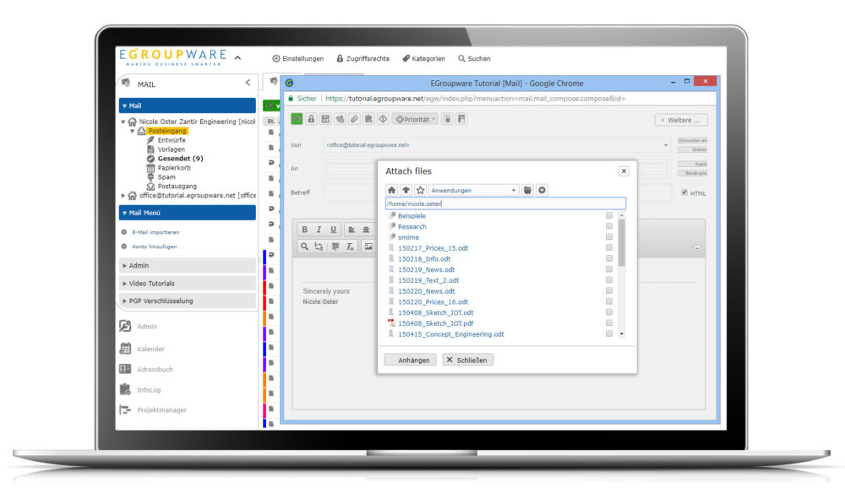Check the box next to Beispiele
The image size is (845, 504).
point(609,216)
